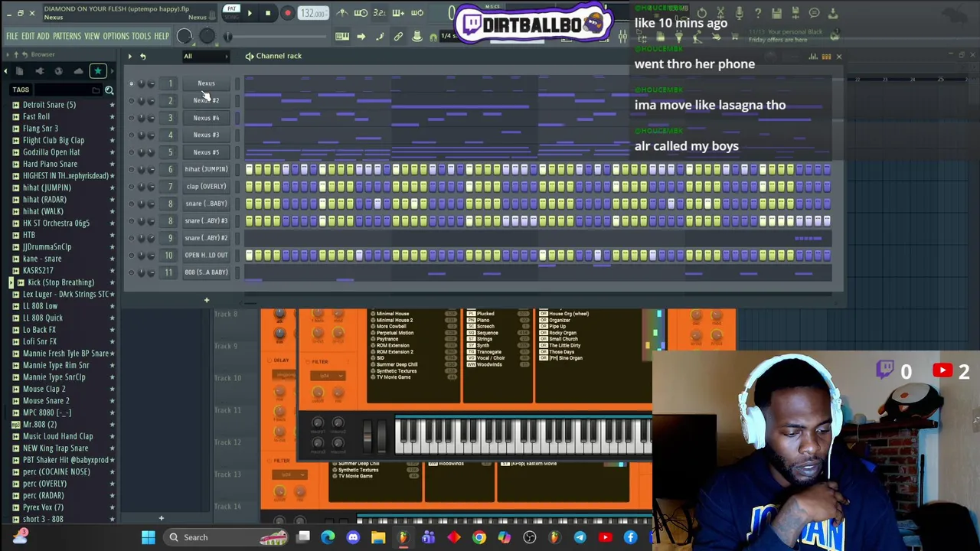Click the add channel plus button below rack
This screenshot has height=551, width=980.
(206, 300)
